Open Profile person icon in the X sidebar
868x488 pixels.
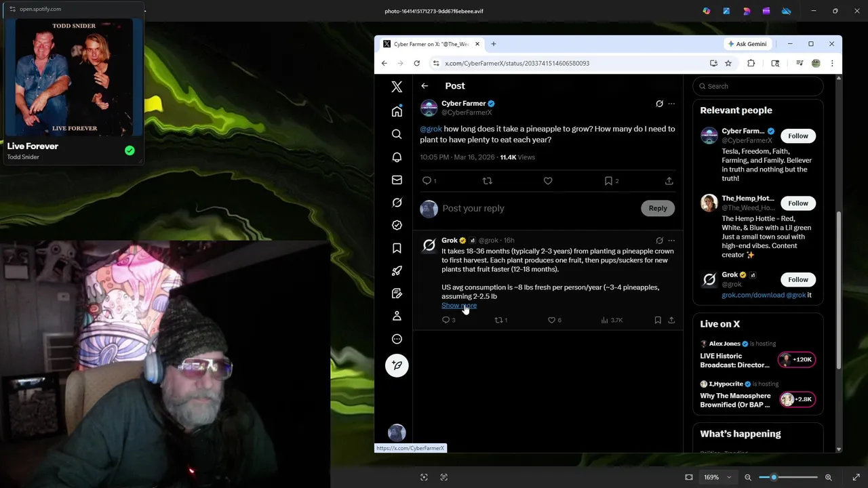[x=397, y=316]
